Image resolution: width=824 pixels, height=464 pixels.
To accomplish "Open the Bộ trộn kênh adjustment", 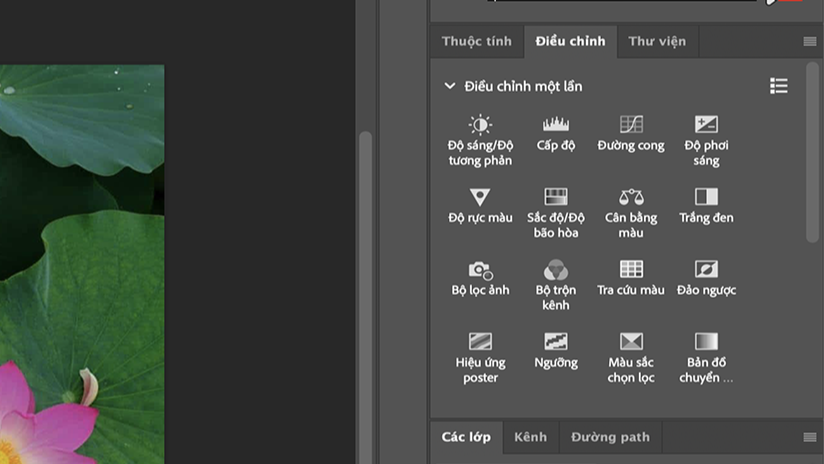I will (x=556, y=270).
